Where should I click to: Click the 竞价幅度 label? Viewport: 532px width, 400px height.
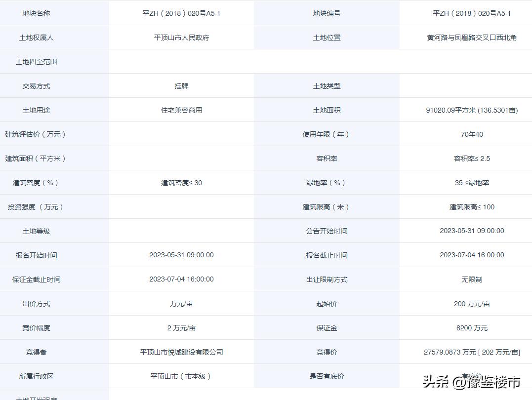[x=36, y=328]
